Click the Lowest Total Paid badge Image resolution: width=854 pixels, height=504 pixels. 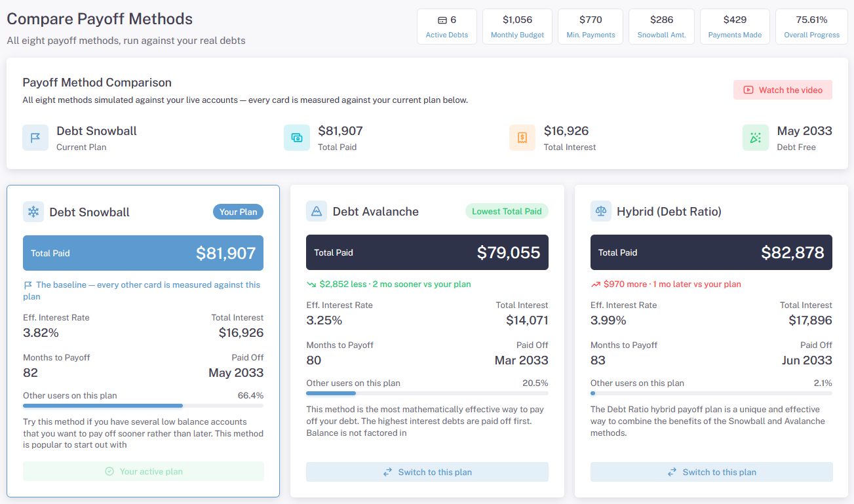click(507, 211)
